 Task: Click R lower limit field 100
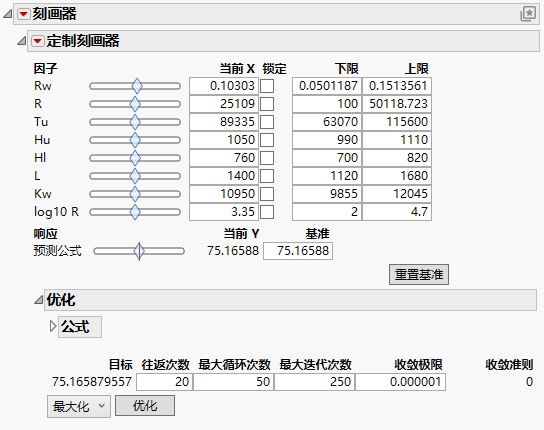coord(327,104)
